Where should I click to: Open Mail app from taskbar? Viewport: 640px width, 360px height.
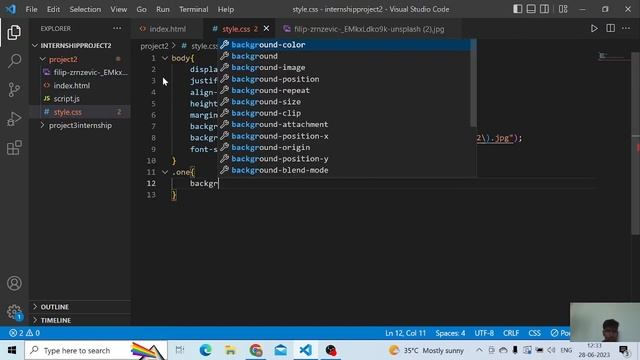tap(281, 350)
